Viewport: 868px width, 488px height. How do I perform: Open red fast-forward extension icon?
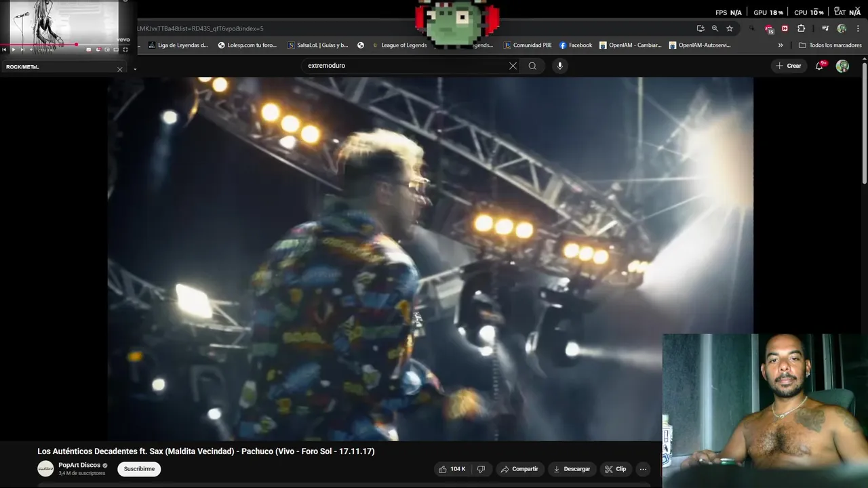point(785,28)
